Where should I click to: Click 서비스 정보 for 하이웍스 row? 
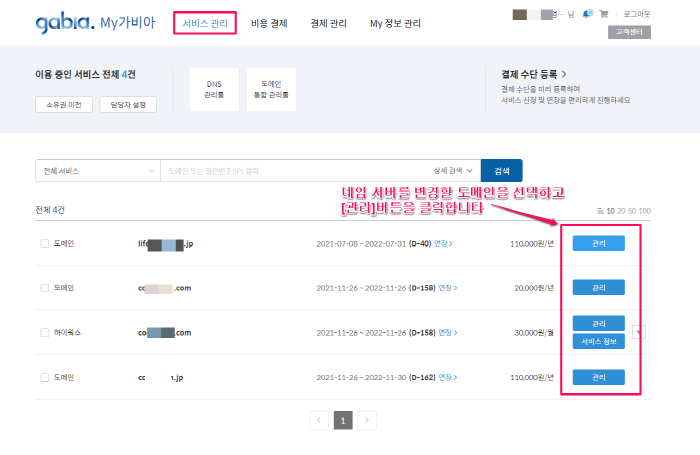599,341
